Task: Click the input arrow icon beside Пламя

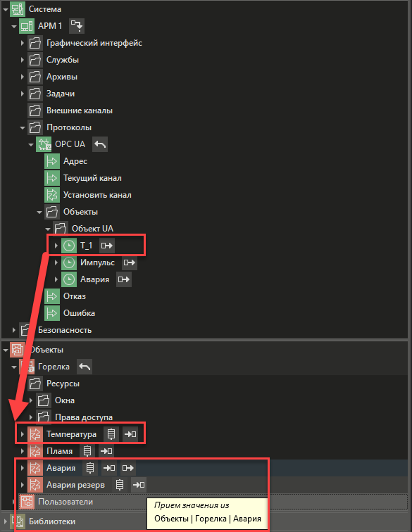Action: click(x=106, y=451)
